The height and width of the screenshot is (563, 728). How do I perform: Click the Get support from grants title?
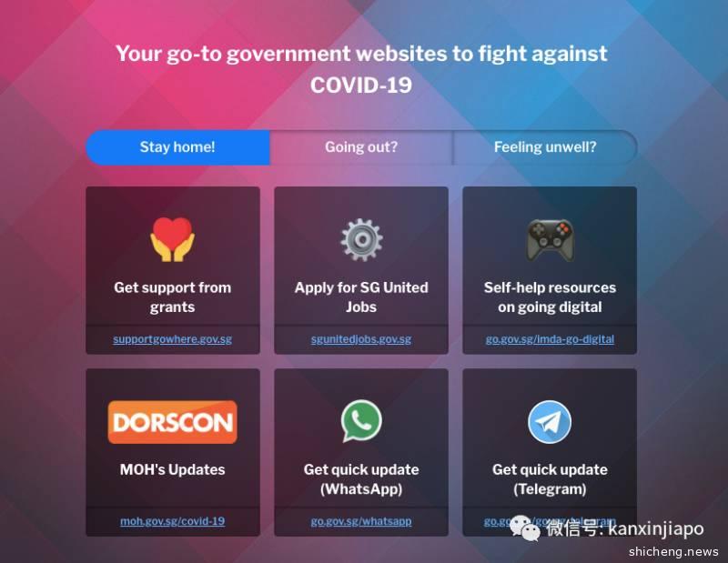pos(172,297)
